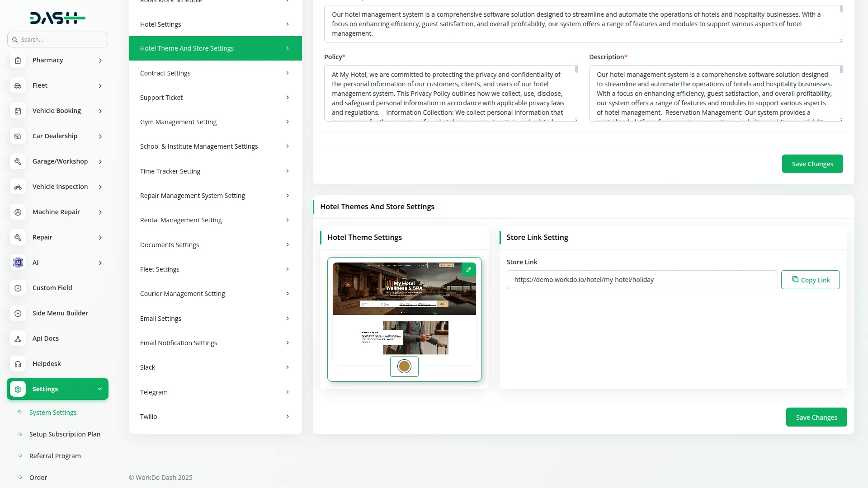Click the AI chip icon
The image size is (868, 488).
pyautogui.click(x=18, y=263)
